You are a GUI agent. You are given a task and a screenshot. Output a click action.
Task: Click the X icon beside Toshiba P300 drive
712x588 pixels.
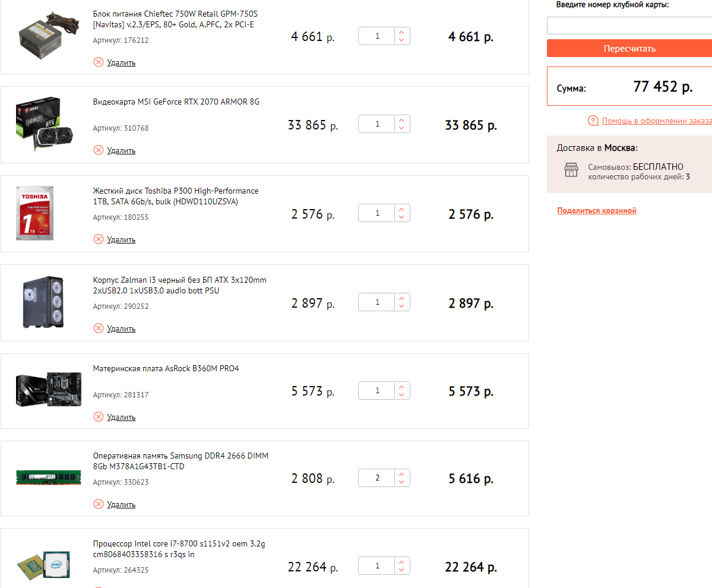(99, 239)
